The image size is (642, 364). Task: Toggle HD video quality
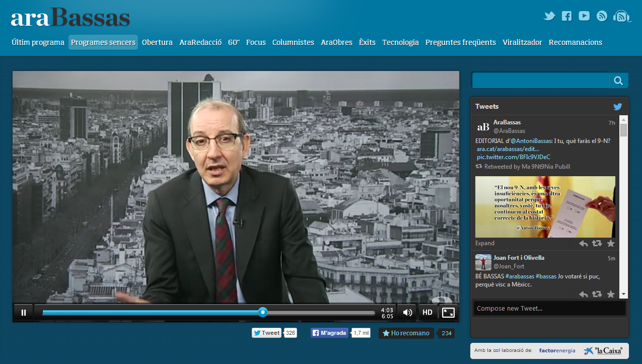pos(427,313)
